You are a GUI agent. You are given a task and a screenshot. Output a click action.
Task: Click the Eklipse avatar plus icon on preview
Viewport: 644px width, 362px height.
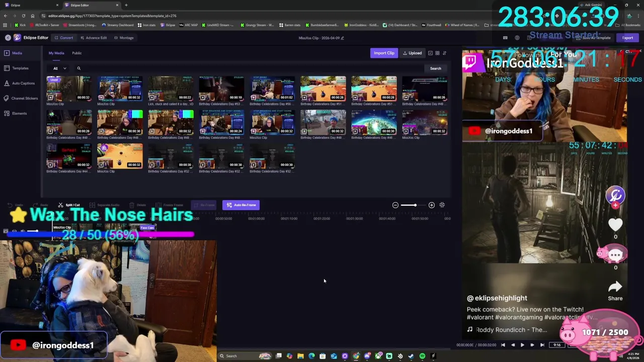615,205
